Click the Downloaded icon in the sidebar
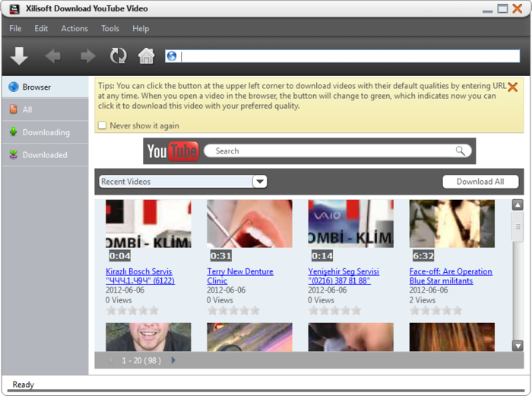Screen dimensions: 532x396 tap(13, 154)
